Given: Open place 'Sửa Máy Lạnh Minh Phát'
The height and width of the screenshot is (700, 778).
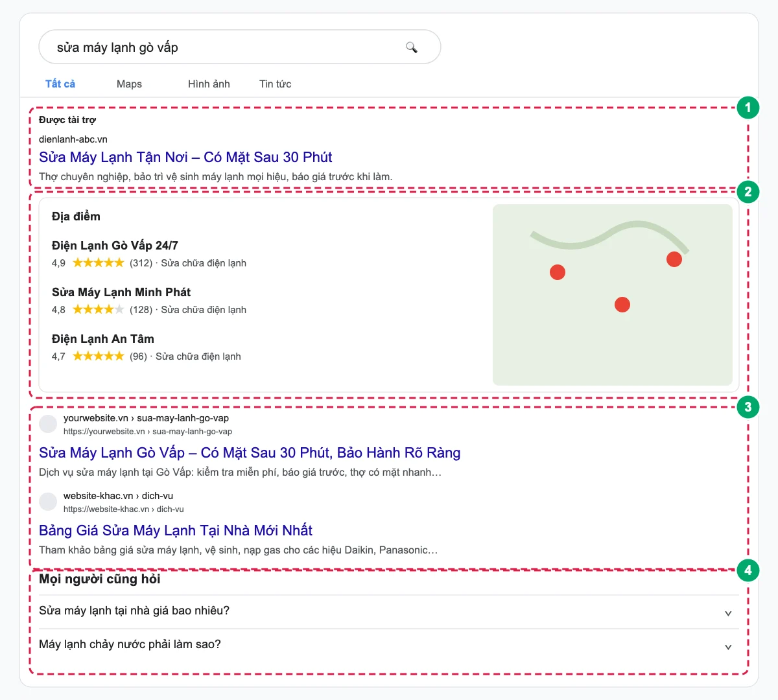Looking at the screenshot, I should point(121,292).
